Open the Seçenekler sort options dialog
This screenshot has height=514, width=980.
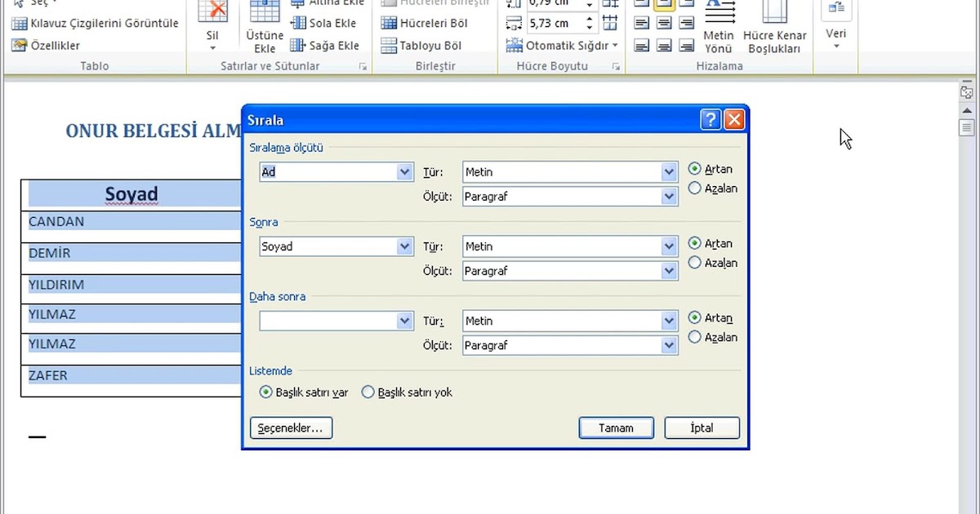[291, 428]
